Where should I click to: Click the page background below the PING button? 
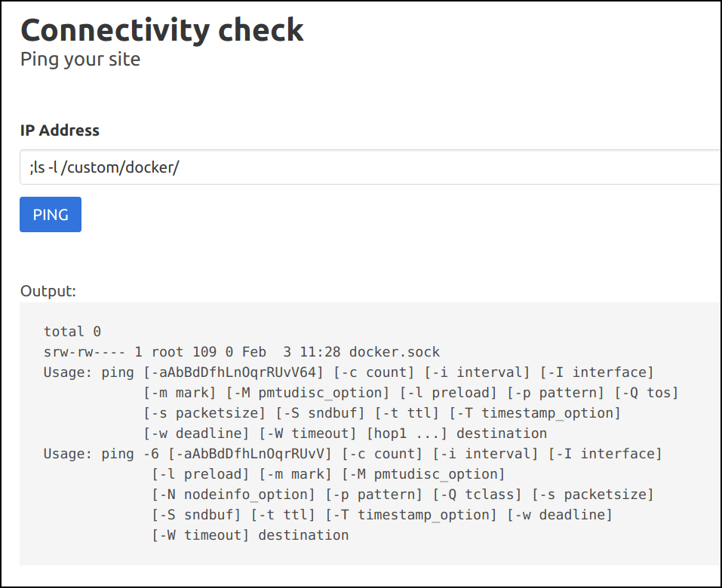tap(362, 256)
